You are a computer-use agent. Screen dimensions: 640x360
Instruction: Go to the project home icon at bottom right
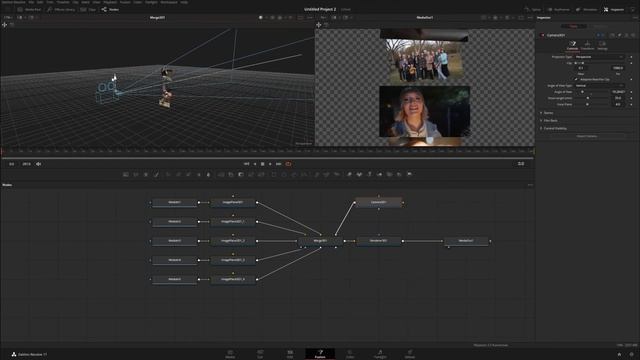tap(619, 354)
